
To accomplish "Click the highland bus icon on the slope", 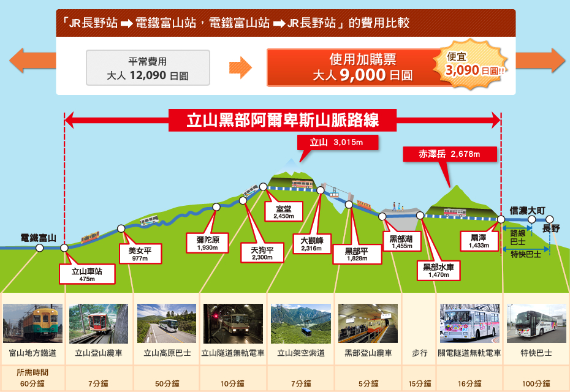I will pos(150,220).
